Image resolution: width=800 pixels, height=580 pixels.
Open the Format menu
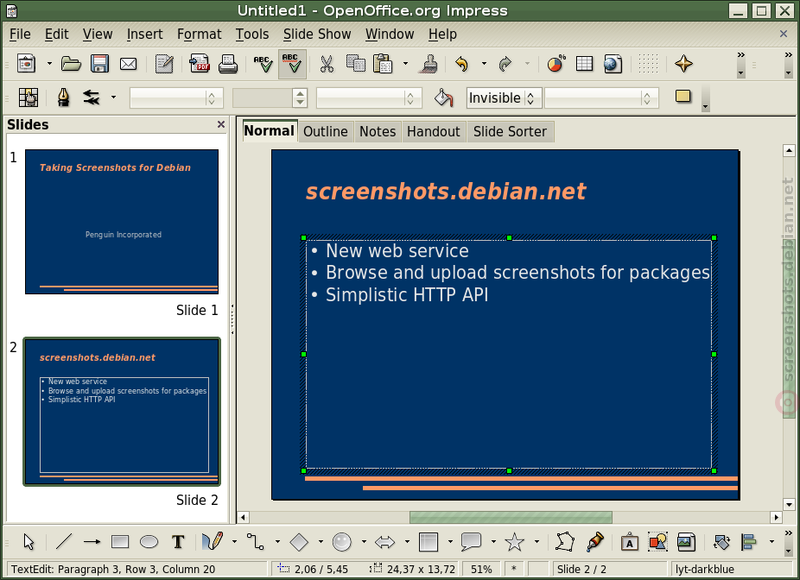coord(199,34)
